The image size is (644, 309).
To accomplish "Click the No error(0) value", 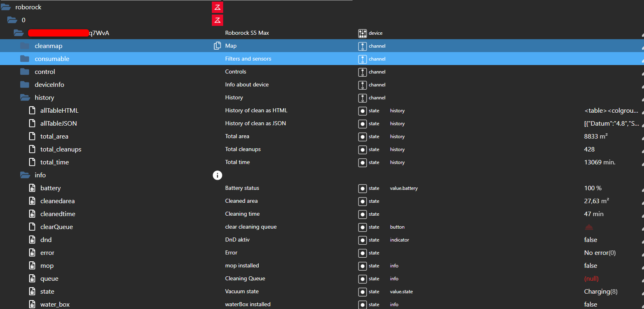I will coord(600,252).
